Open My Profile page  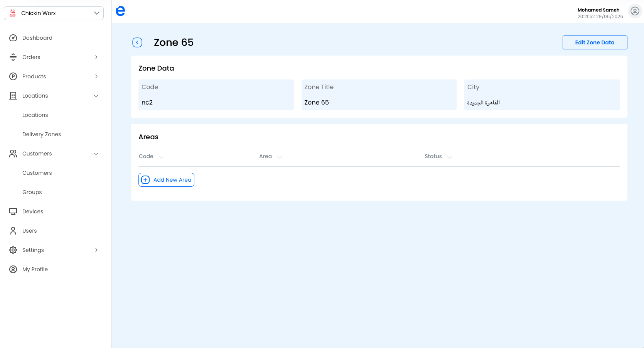[35, 269]
